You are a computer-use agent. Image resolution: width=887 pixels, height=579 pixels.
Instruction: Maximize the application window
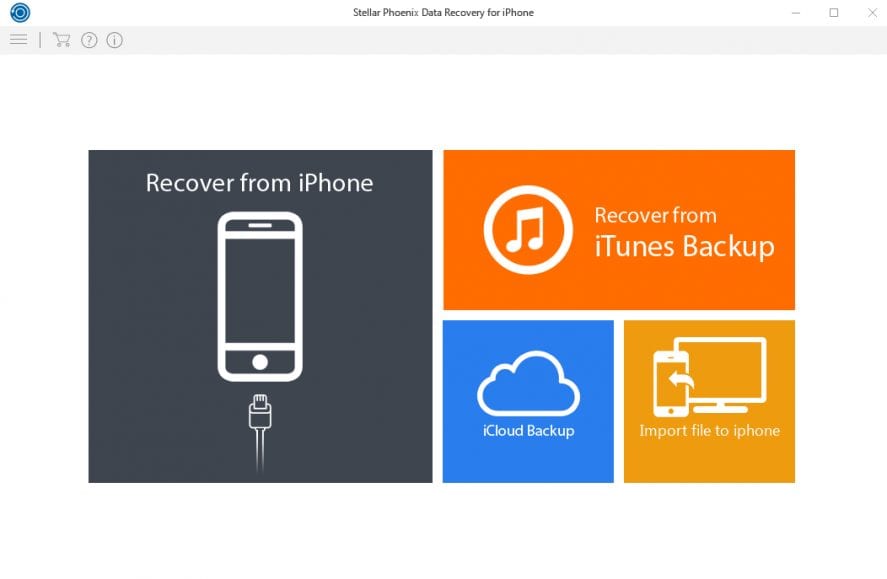pyautogui.click(x=833, y=13)
